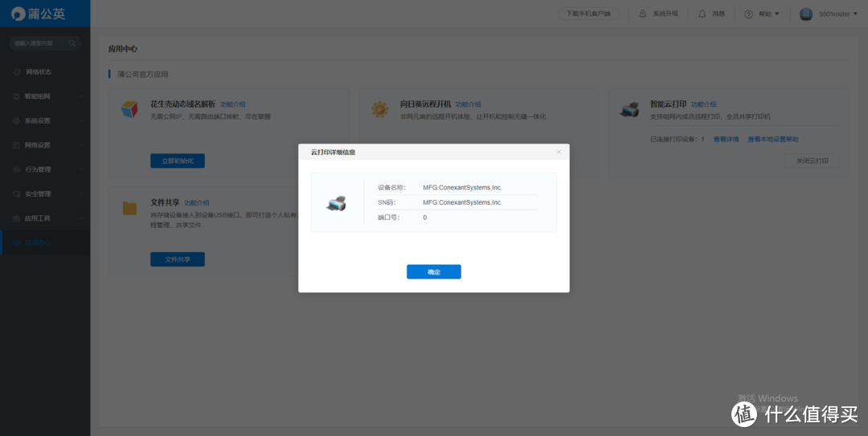Open the 系统设置 sidebar menu
868x436 pixels.
click(x=45, y=120)
